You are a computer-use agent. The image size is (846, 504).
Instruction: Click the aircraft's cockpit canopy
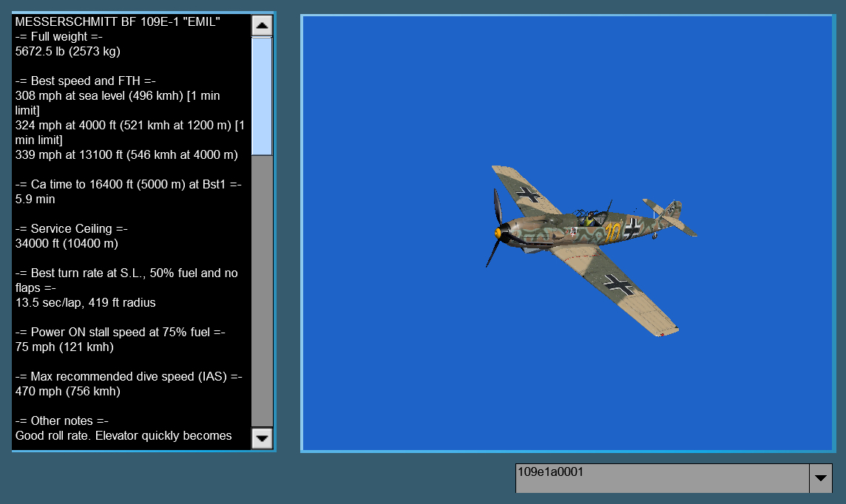(589, 216)
